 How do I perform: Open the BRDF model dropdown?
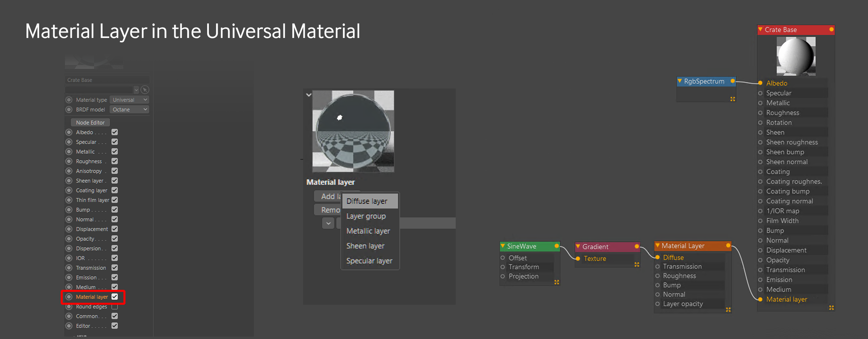(129, 109)
